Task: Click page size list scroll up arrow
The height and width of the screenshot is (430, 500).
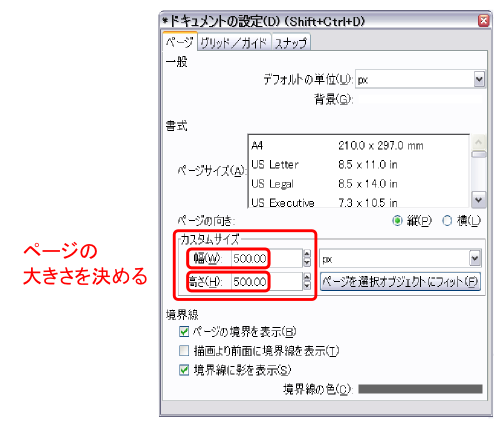Action: [x=479, y=142]
